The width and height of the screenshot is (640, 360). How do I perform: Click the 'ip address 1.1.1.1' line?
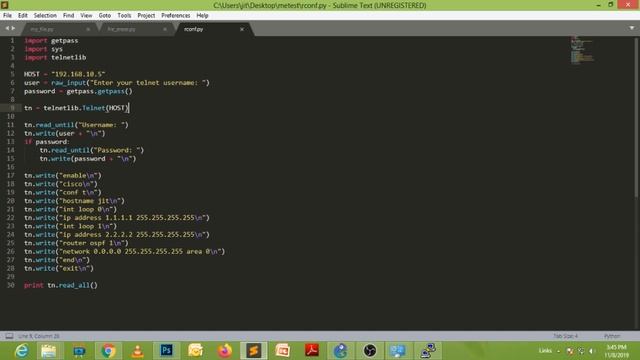(x=117, y=218)
